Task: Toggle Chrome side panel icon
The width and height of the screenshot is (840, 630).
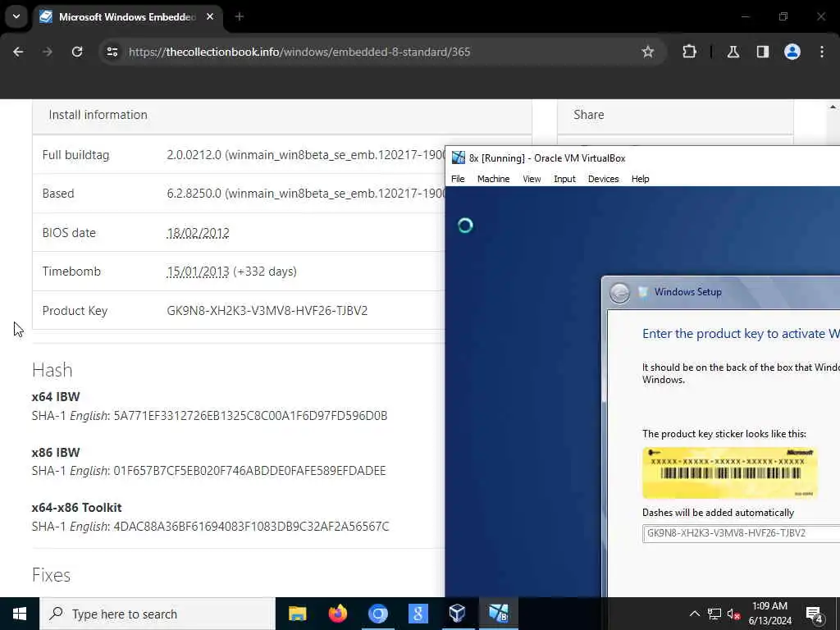Action: [763, 52]
